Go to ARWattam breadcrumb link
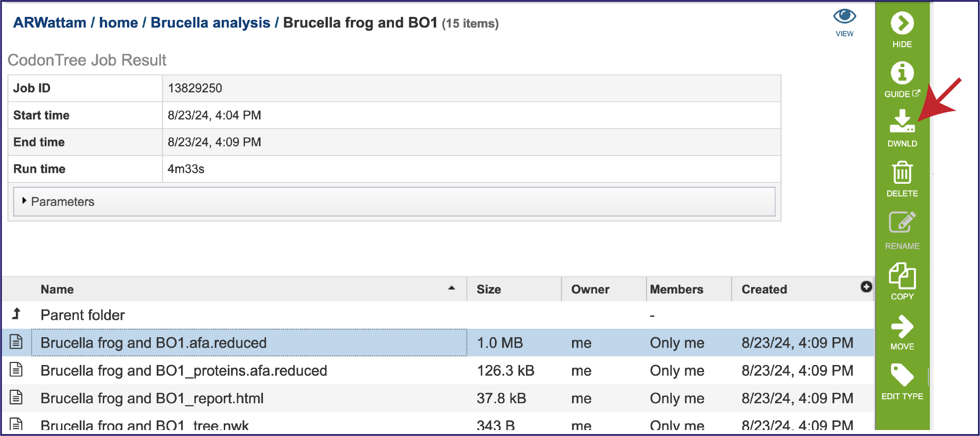 pyautogui.click(x=50, y=23)
